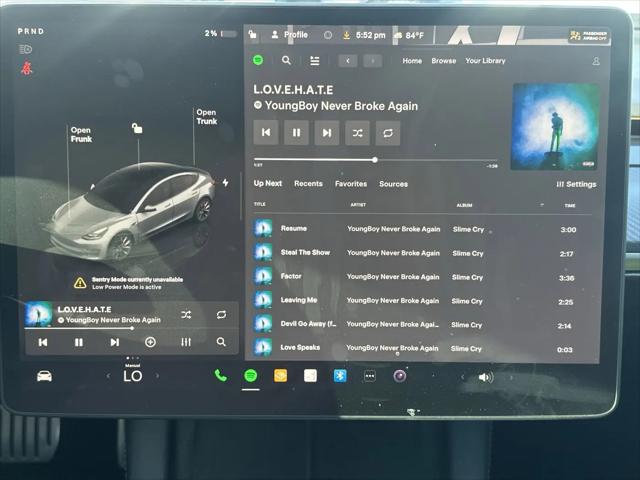Open Your Library in Spotify
The height and width of the screenshot is (480, 640).
pyautogui.click(x=485, y=61)
